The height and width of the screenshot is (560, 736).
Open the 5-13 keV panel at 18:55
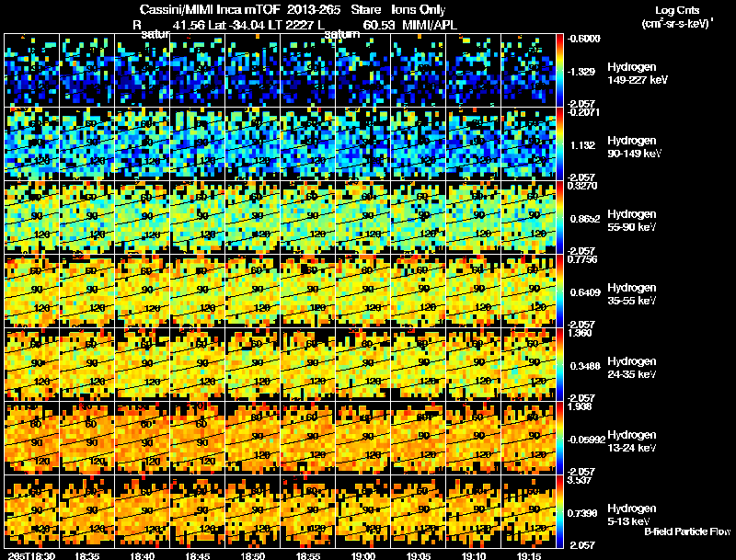click(x=308, y=512)
